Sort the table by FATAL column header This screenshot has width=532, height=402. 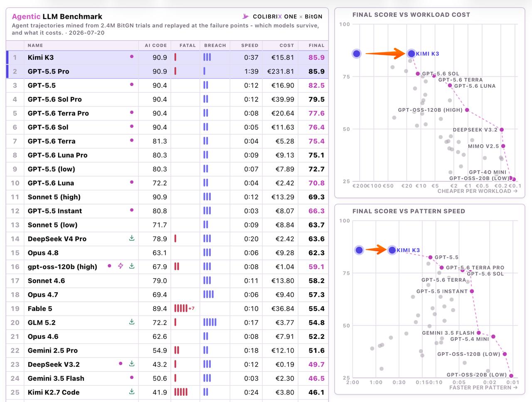(187, 45)
